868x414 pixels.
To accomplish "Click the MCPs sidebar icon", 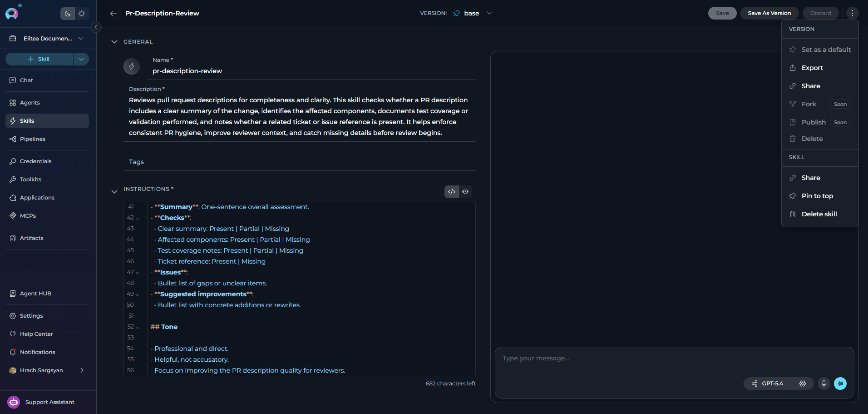I will tap(13, 216).
